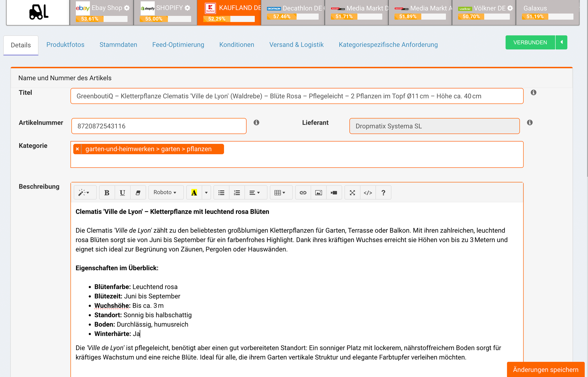Open the Konditionen tab

click(237, 45)
